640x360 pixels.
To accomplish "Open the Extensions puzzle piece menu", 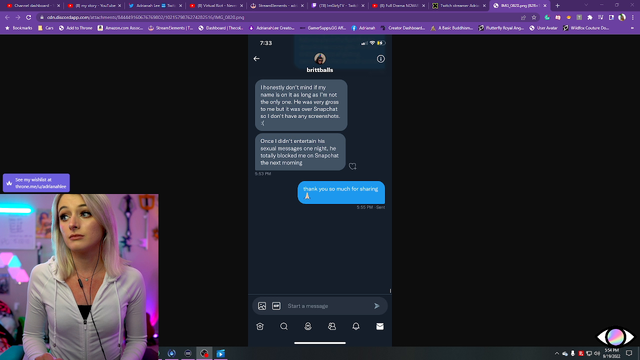I will point(590,18).
